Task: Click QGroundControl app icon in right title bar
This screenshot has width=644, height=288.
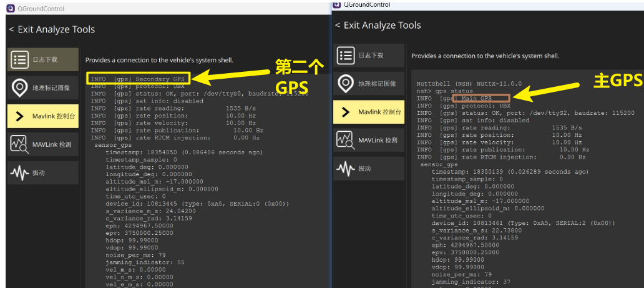Action: coord(337,4)
